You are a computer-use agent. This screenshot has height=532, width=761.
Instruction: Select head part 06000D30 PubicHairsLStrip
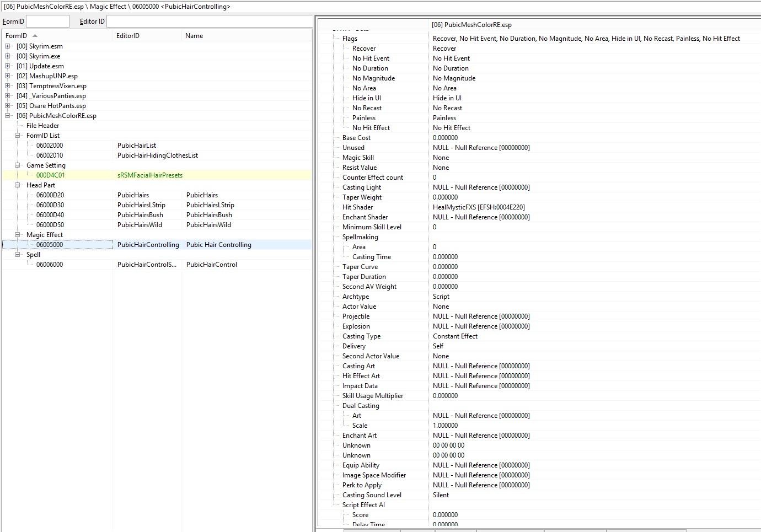(157, 205)
